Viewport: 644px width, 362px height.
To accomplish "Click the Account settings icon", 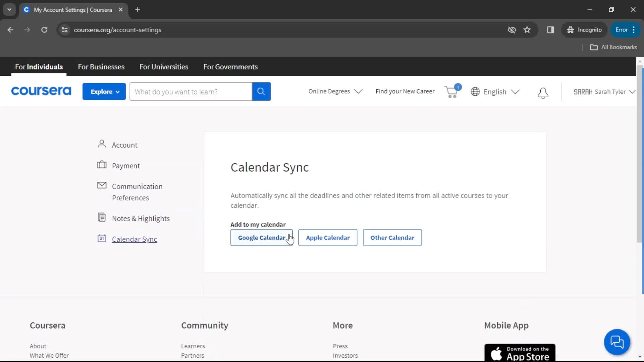I will pyautogui.click(x=101, y=144).
